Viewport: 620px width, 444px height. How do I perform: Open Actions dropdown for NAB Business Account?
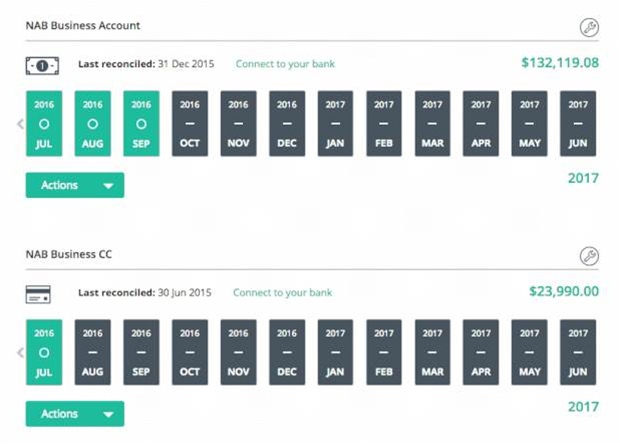[x=75, y=185]
